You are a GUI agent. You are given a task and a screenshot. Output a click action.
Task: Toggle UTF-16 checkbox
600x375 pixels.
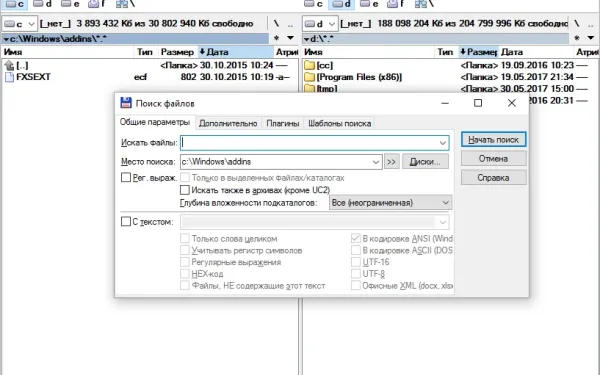356,262
